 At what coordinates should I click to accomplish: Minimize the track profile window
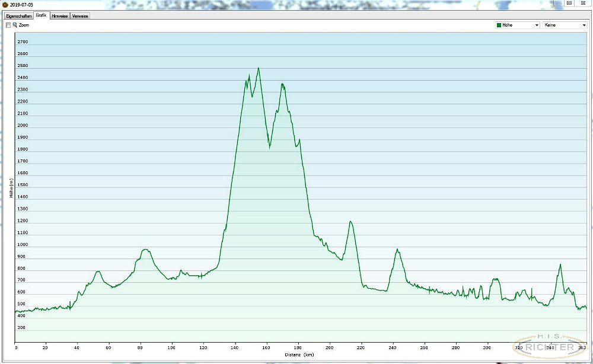point(558,3)
